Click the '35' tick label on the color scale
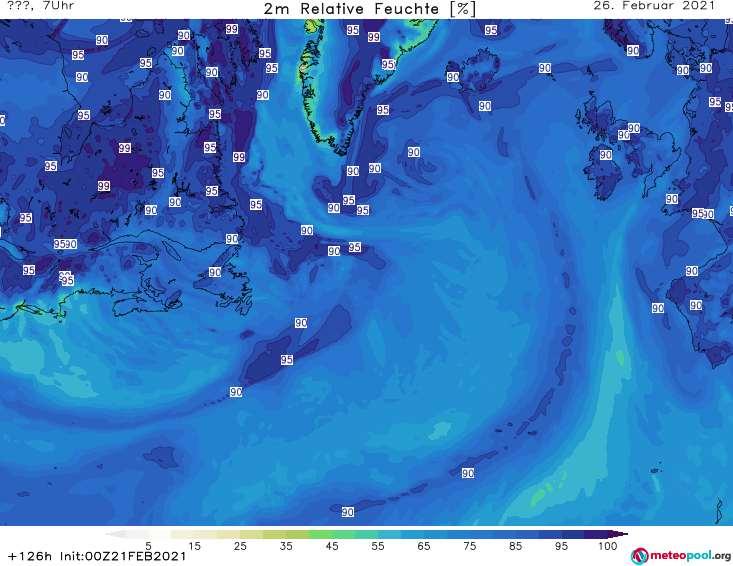 286,546
